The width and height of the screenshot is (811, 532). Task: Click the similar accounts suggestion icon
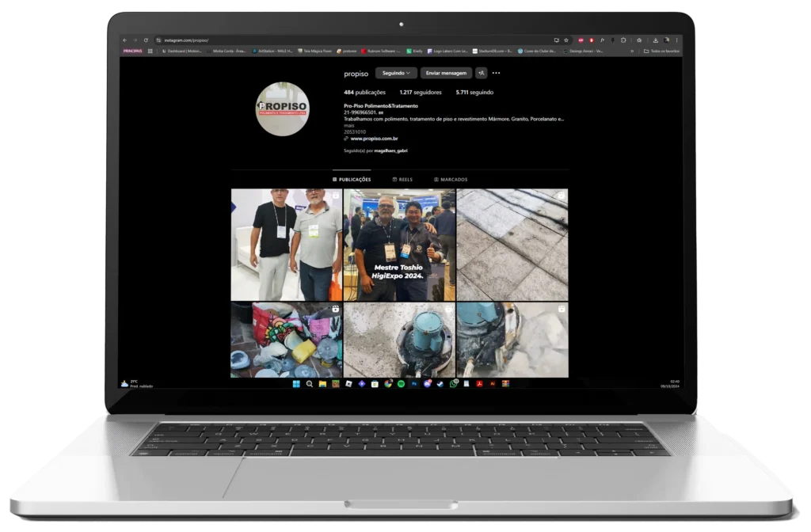482,74
